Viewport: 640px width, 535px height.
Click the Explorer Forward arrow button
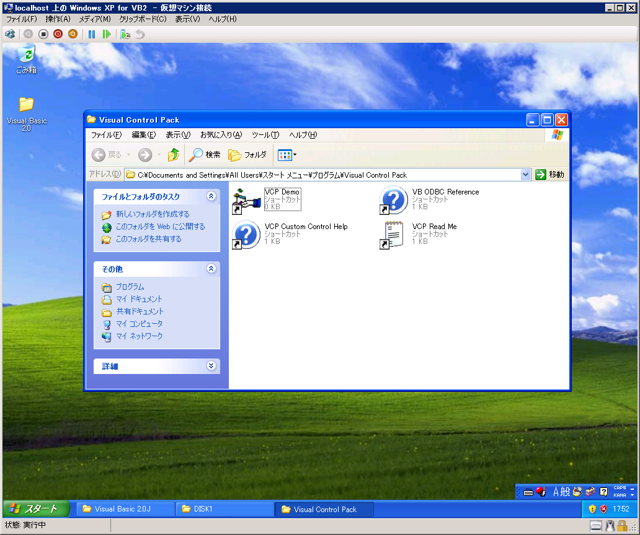pos(145,155)
